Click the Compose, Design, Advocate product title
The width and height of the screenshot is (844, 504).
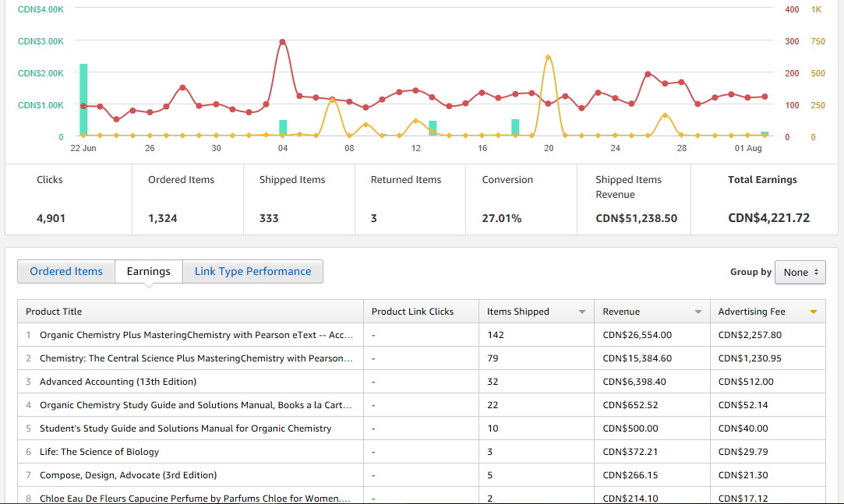coord(128,475)
